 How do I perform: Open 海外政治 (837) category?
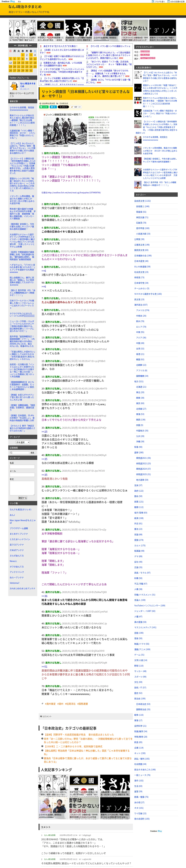click(141, 305)
